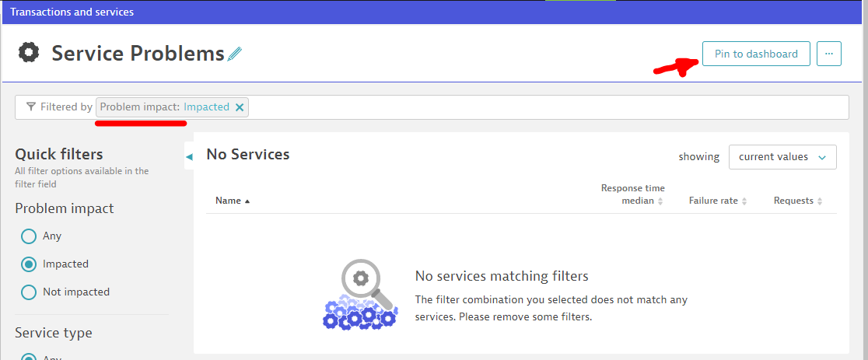This screenshot has height=360, width=868.
Task: Click the pencil edit icon beside Service Problems
Action: [235, 54]
